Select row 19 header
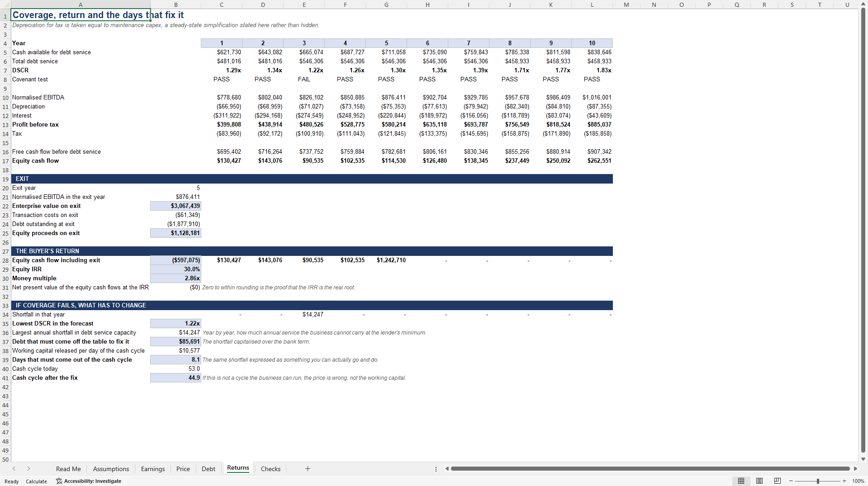Screen dimensions: 868x486 coord(5,179)
